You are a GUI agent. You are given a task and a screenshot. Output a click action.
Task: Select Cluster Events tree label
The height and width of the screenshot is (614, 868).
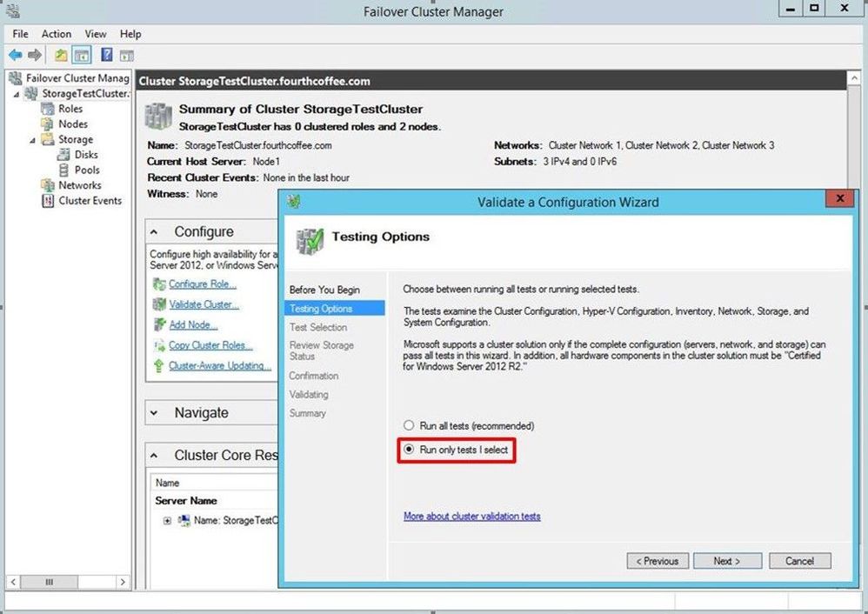click(x=90, y=200)
